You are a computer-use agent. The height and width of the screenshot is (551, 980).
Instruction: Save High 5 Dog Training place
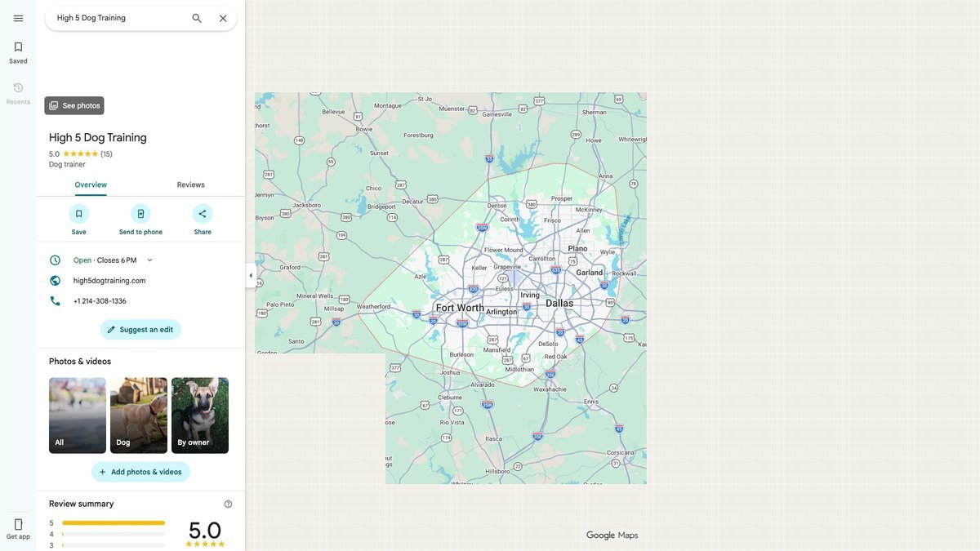(x=78, y=220)
